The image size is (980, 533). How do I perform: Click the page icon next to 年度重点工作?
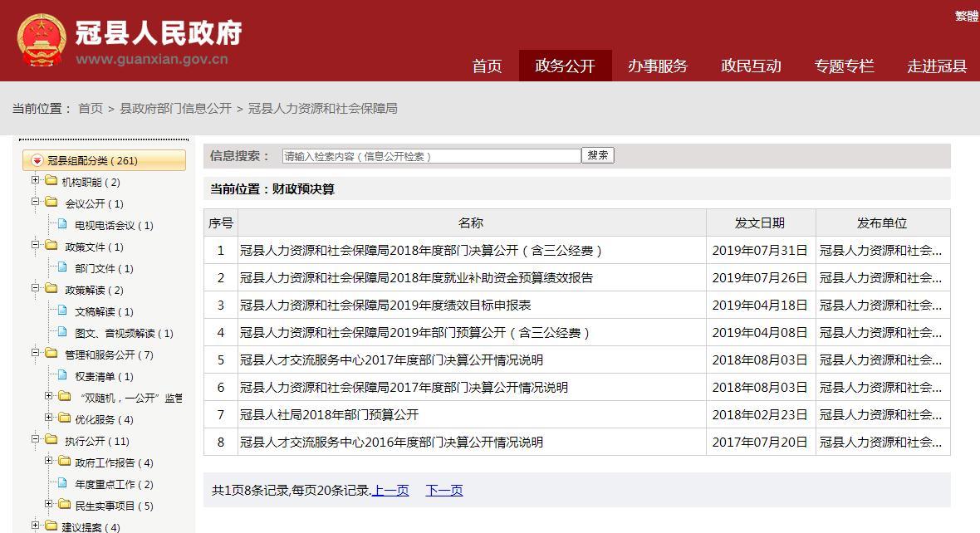[62, 483]
